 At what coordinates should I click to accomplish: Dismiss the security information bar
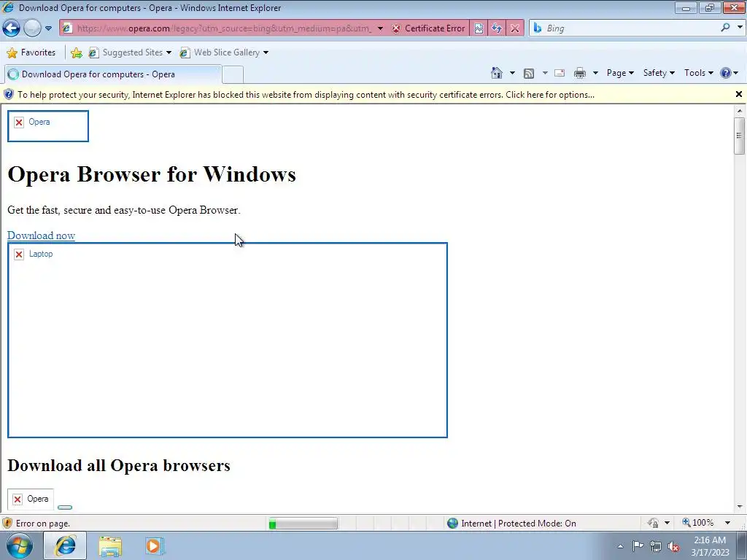click(739, 94)
